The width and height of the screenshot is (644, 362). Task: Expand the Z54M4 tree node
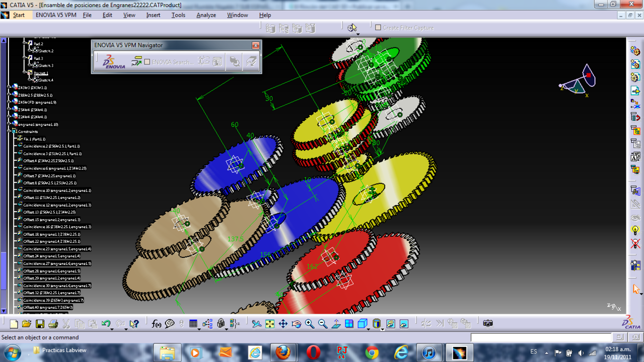click(x=9, y=110)
